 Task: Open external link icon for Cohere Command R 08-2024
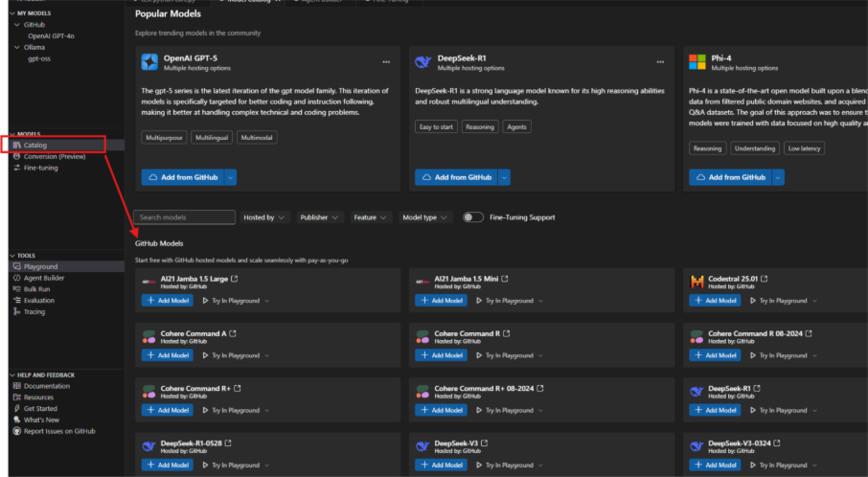pos(809,333)
